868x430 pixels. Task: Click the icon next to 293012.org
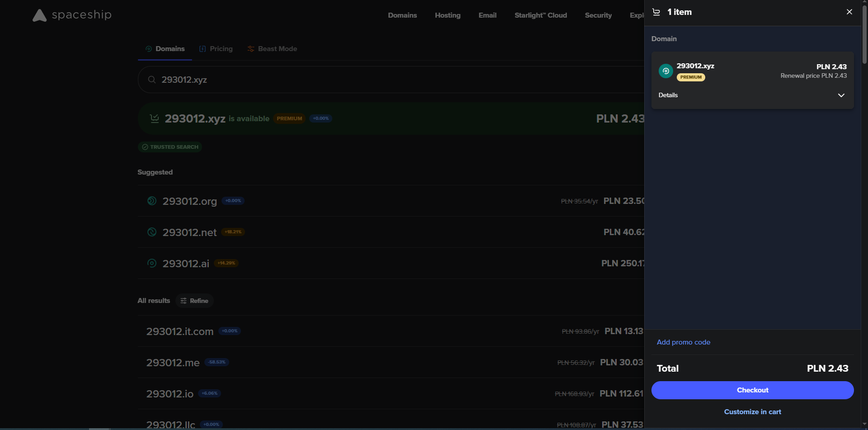pos(152,201)
